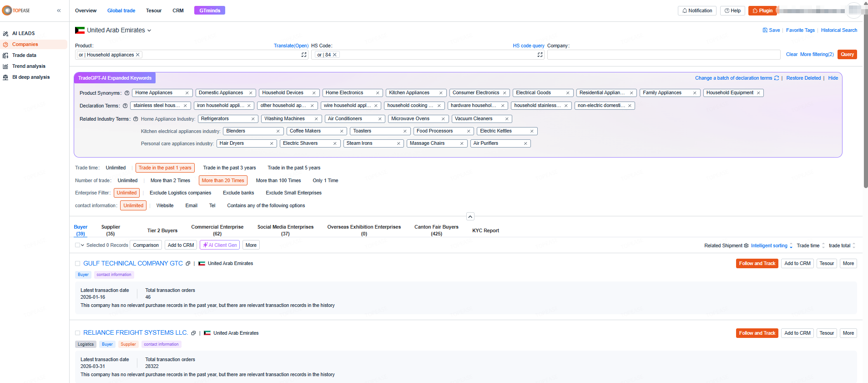
Task: Click the orange Query button
Action: [x=847, y=55]
